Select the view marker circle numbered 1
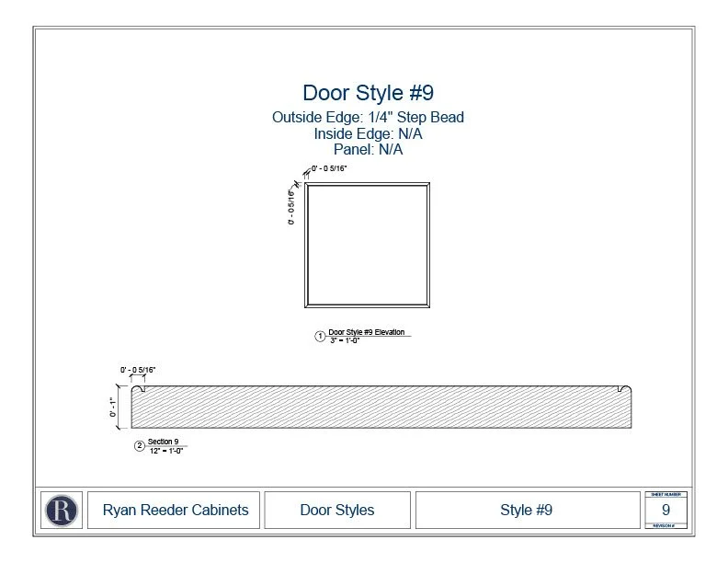 point(320,337)
